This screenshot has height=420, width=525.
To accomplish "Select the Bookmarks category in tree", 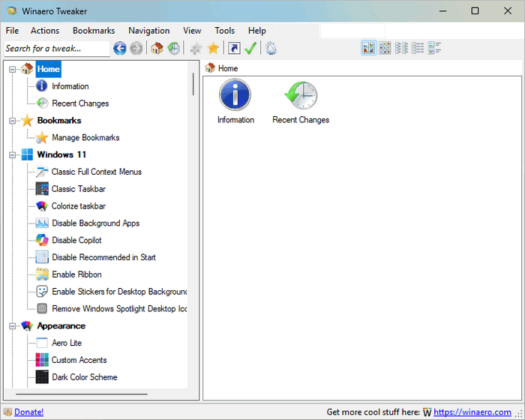I will pyautogui.click(x=59, y=120).
